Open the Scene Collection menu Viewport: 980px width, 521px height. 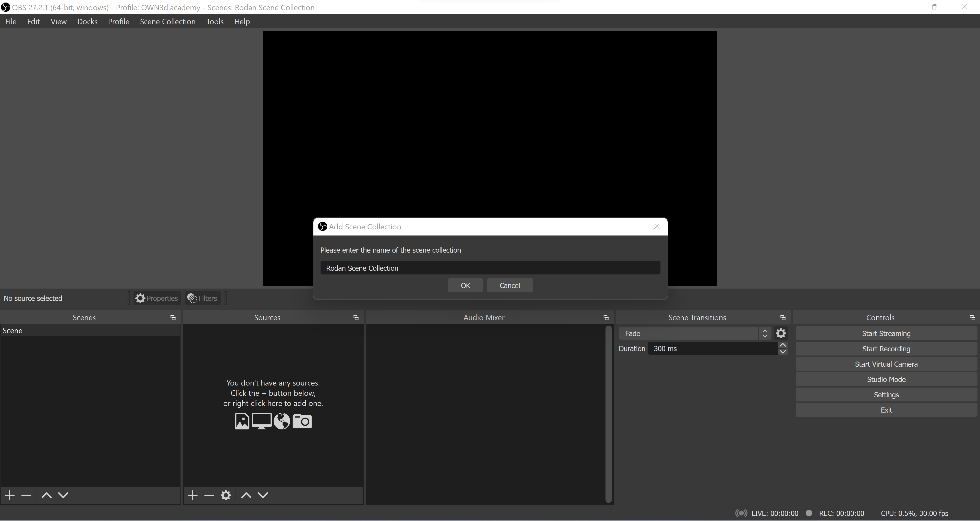(x=167, y=21)
